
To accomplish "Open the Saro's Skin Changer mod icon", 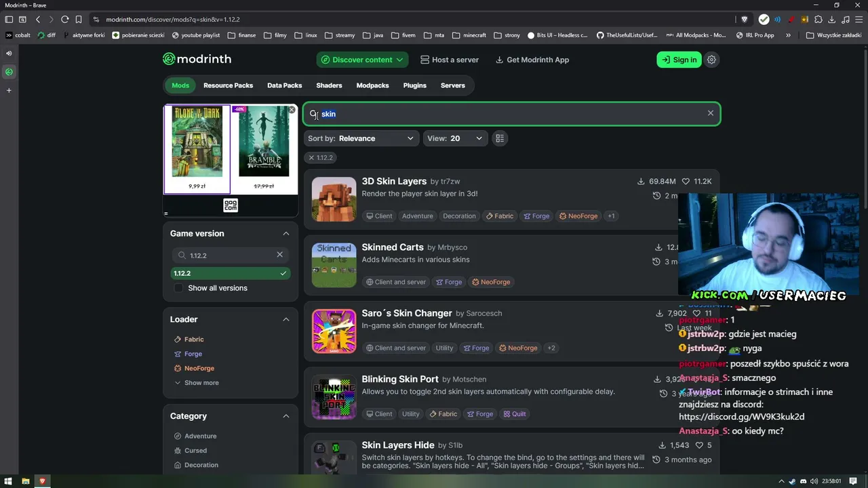I will pos(334,331).
